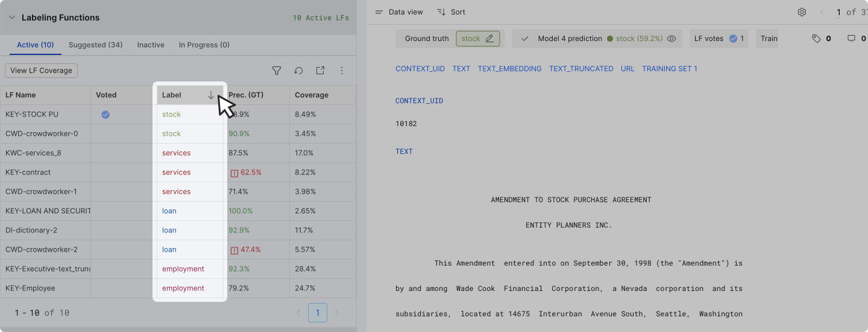The image size is (868, 332).
Task: Edit the current data point number field
Action: [838, 12]
